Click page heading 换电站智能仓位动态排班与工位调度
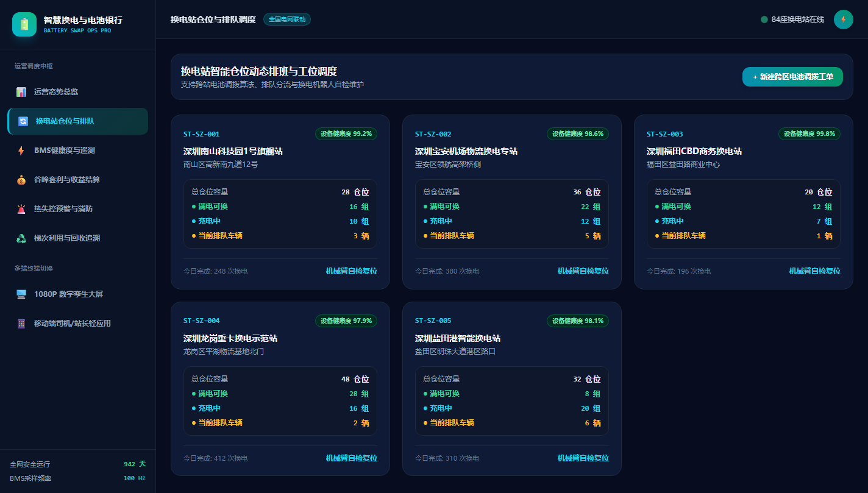Image resolution: width=868 pixels, height=493 pixels. click(259, 71)
